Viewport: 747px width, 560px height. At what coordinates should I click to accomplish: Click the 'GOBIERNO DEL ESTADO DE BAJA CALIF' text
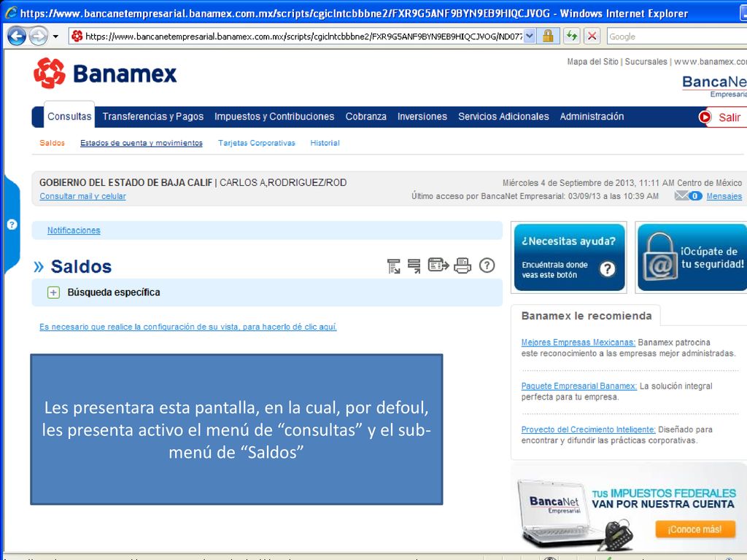coord(125,182)
